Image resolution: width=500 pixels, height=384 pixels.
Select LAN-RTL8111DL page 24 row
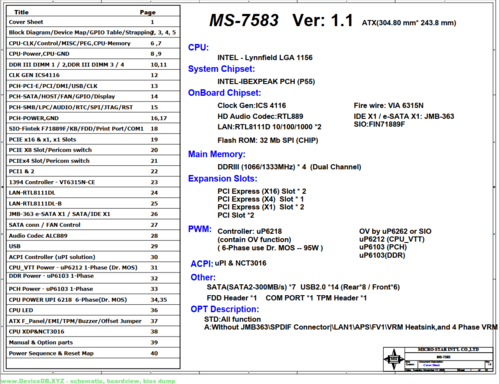(x=93, y=192)
